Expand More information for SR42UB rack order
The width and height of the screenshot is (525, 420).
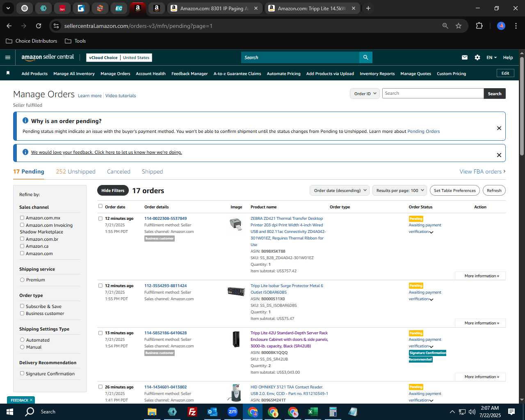(480, 377)
